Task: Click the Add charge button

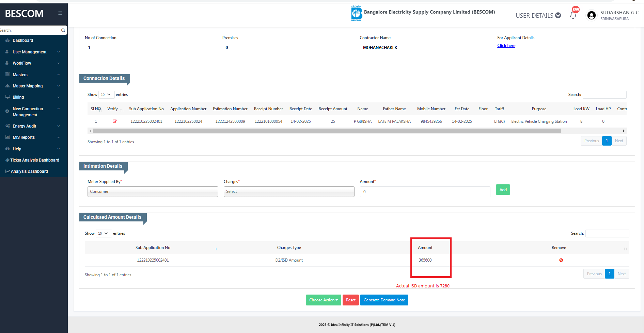Action: click(503, 190)
